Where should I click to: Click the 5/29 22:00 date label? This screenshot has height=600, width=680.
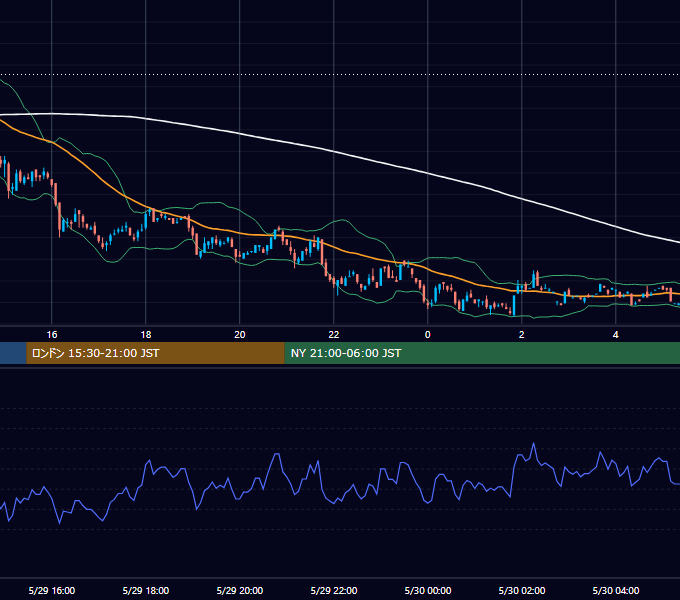click(334, 590)
